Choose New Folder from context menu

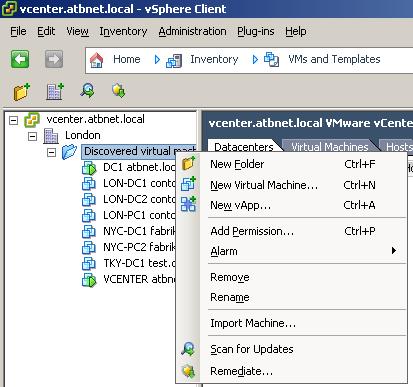pyautogui.click(x=292, y=164)
